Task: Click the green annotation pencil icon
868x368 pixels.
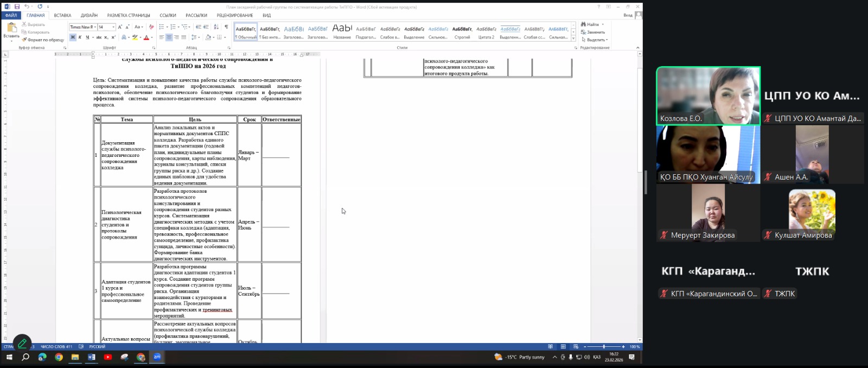Action: [x=22, y=343]
